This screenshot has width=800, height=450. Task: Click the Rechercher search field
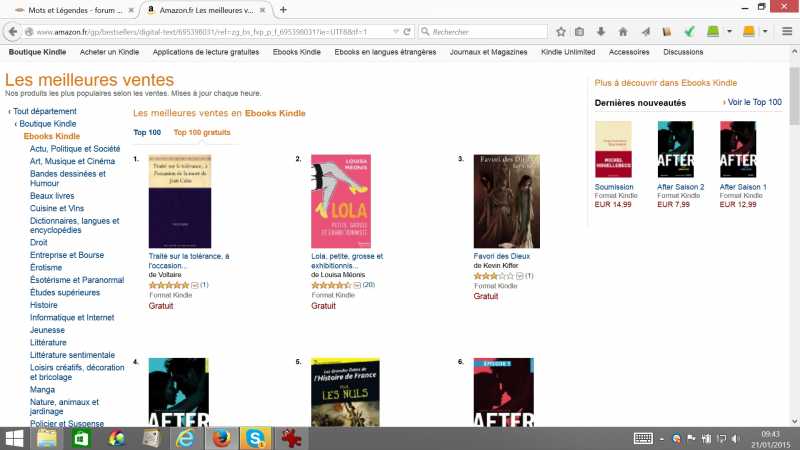tap(483, 32)
